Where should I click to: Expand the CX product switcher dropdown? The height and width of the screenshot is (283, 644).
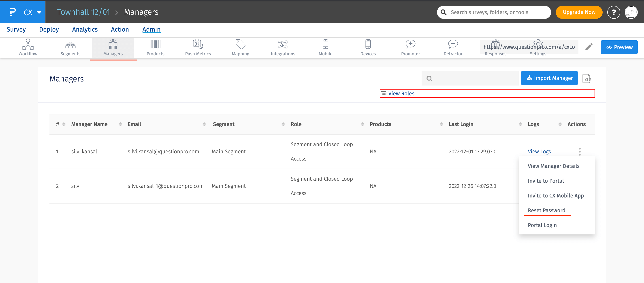[39, 12]
